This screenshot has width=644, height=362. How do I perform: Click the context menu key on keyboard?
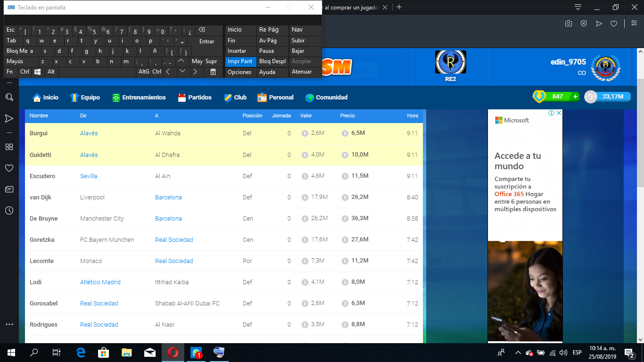(213, 72)
